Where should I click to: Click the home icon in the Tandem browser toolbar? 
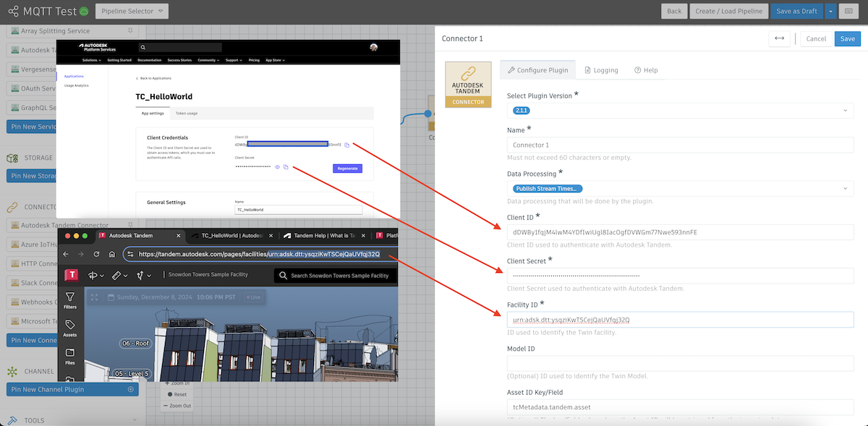click(111, 254)
